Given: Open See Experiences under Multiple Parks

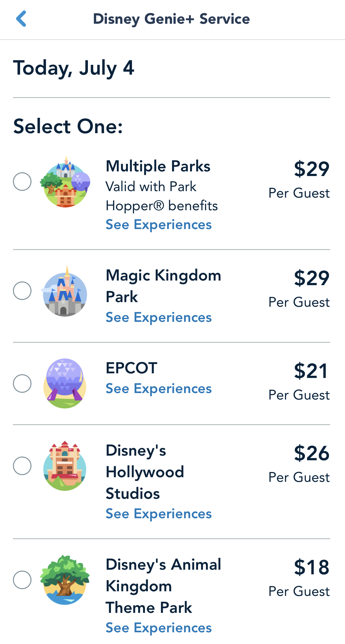Looking at the screenshot, I should point(158,225).
